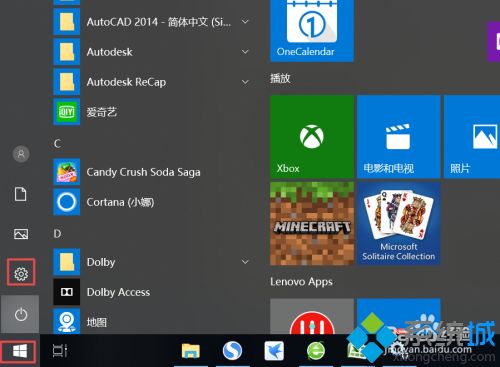Image resolution: width=500 pixels, height=367 pixels.
Task: Open the user account avatar
Action: tap(21, 154)
